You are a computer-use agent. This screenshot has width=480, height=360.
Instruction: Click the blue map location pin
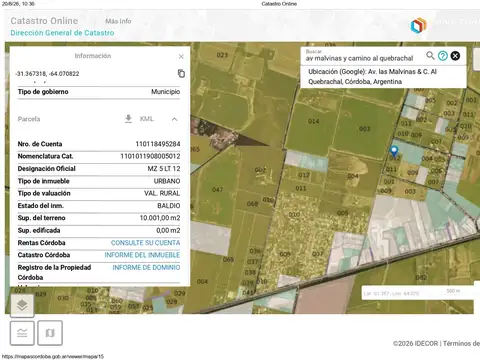[394, 151]
